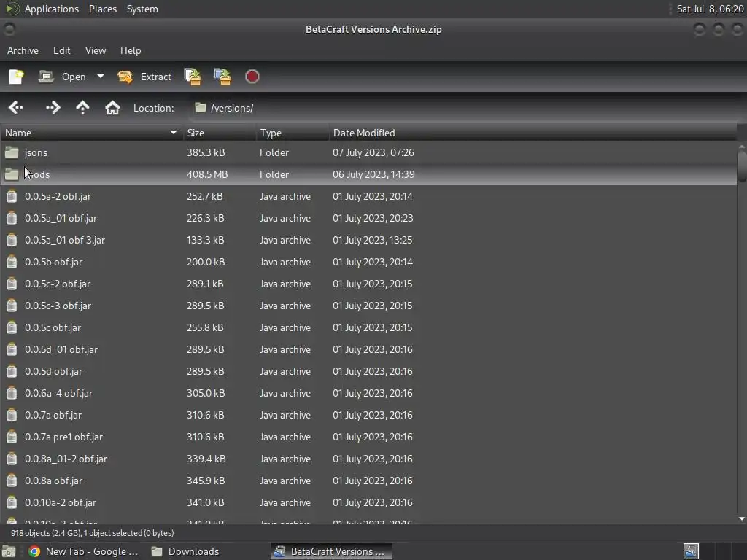Click the Open archive toolbar button
This screenshot has height=560, width=747.
pyautogui.click(x=63, y=77)
